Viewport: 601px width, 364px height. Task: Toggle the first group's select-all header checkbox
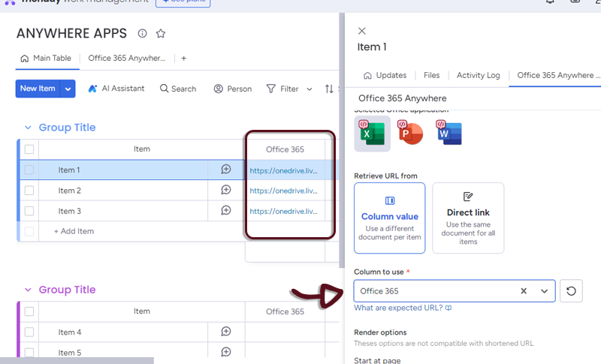[x=29, y=149]
